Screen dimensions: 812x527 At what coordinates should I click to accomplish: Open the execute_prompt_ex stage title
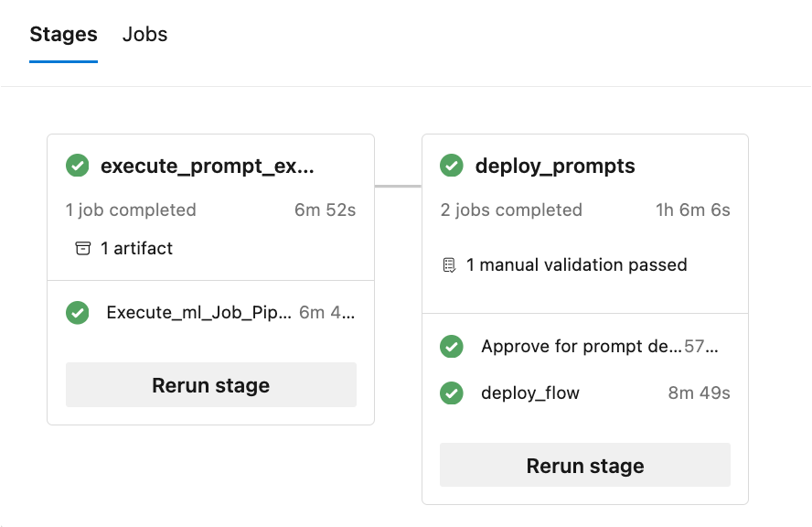click(x=207, y=167)
